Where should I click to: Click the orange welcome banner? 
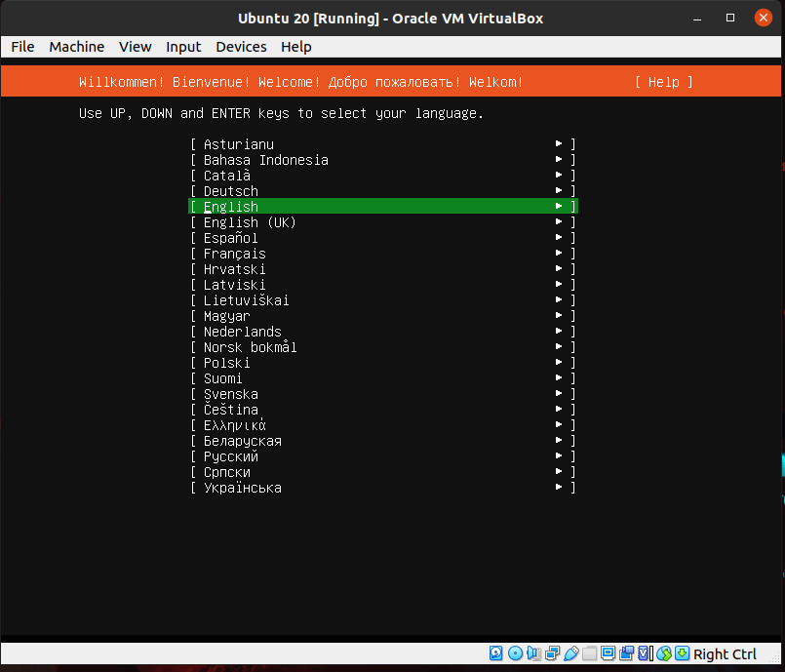coord(293,82)
